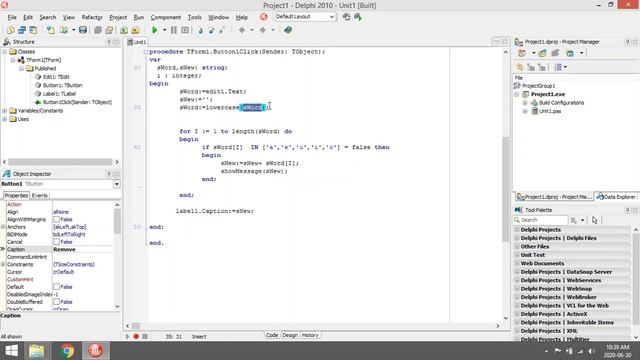Click the Remove file from project icon
This screenshot has height=360, width=640.
[x=135, y=30]
